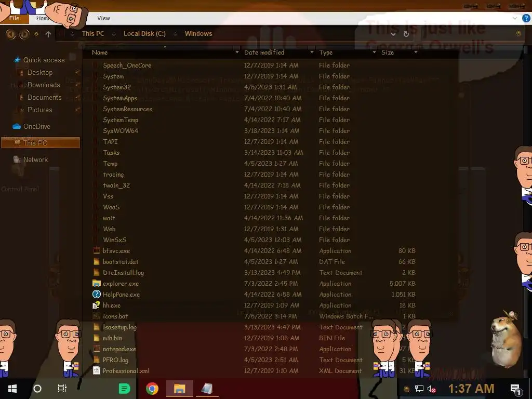Click This PC in address bar
This screenshot has width=532, height=399.
tap(93, 34)
